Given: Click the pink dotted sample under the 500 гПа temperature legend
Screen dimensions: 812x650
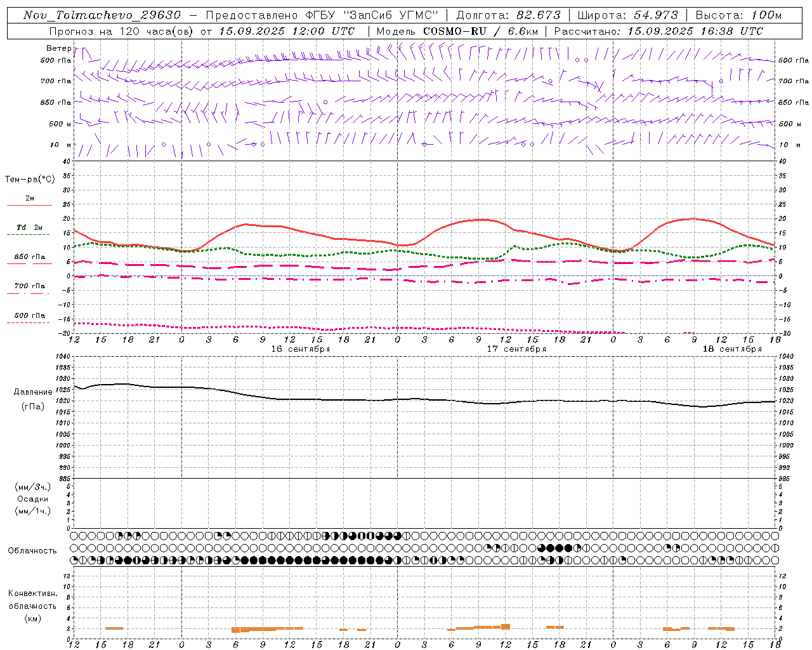Looking at the screenshot, I should (x=29, y=322).
